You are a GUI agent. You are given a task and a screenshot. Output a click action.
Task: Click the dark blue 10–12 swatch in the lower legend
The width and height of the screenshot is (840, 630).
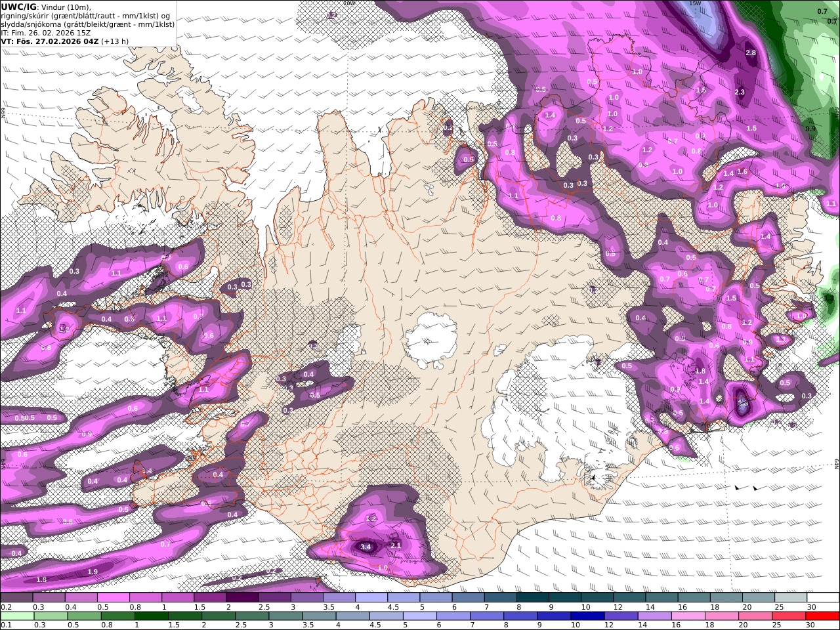587,616
